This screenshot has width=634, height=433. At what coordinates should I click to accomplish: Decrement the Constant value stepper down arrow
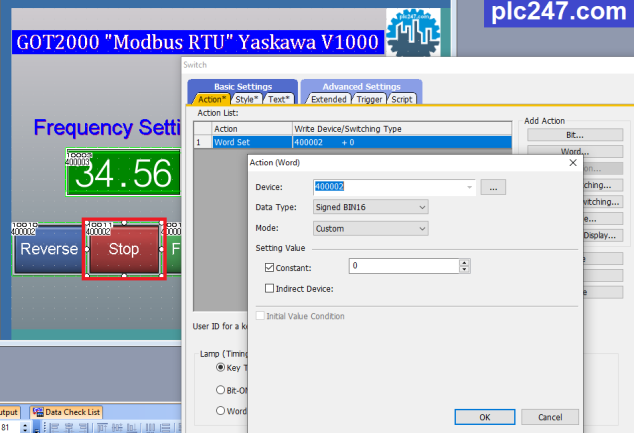pos(465,269)
